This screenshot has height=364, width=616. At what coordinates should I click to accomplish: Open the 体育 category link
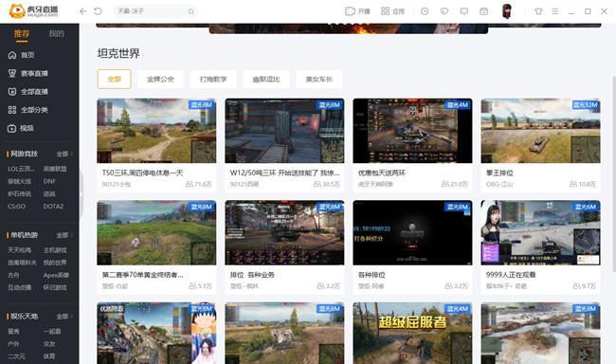(49, 356)
